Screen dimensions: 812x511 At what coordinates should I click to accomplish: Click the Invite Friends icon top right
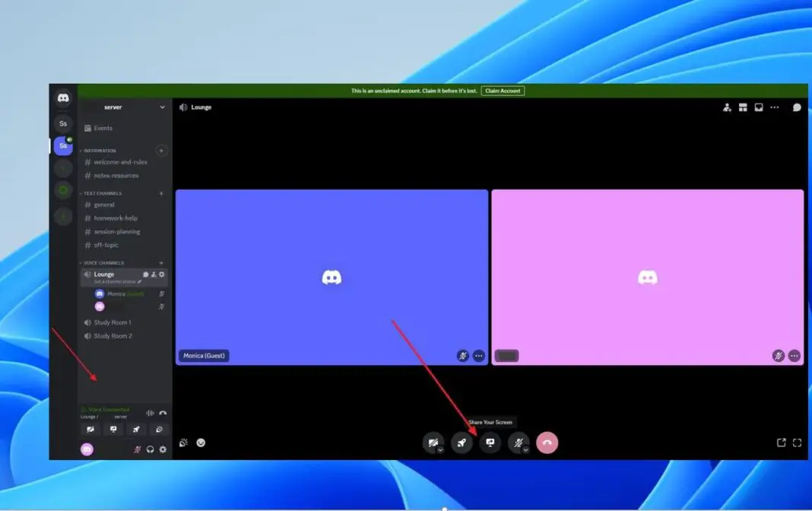tap(726, 107)
